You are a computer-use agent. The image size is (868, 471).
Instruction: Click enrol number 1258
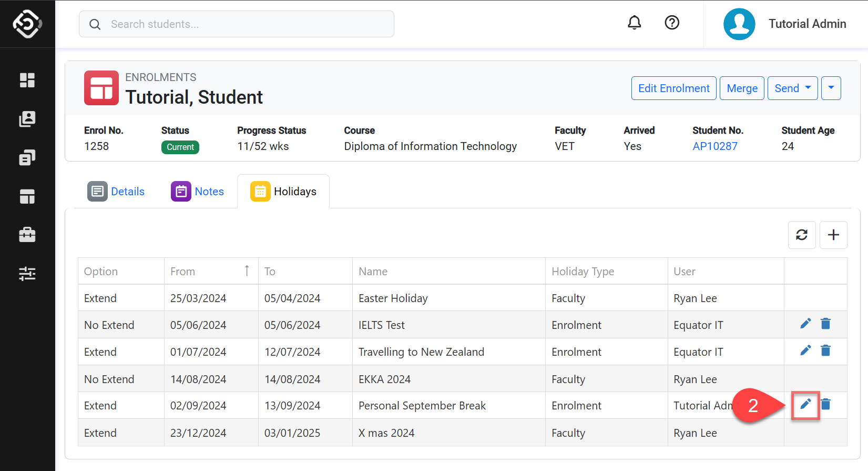point(96,146)
